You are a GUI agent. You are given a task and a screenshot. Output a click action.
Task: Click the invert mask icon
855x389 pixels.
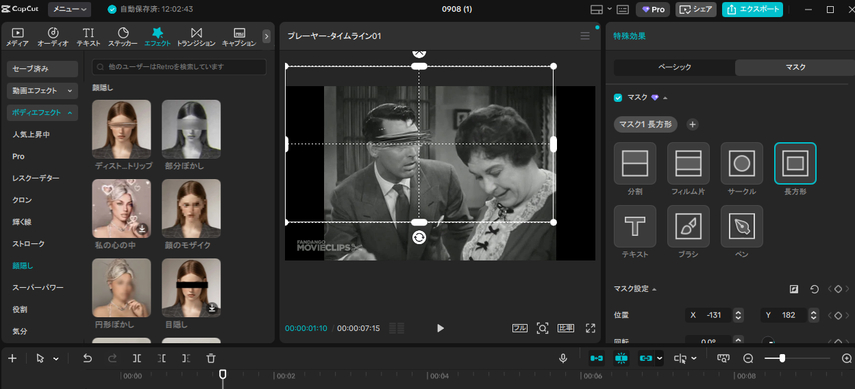coord(794,289)
